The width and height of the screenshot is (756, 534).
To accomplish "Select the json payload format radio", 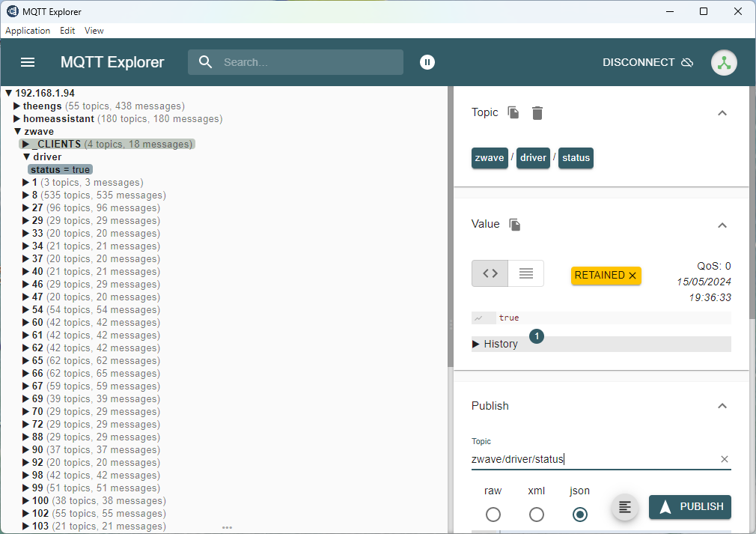I will tap(579, 515).
